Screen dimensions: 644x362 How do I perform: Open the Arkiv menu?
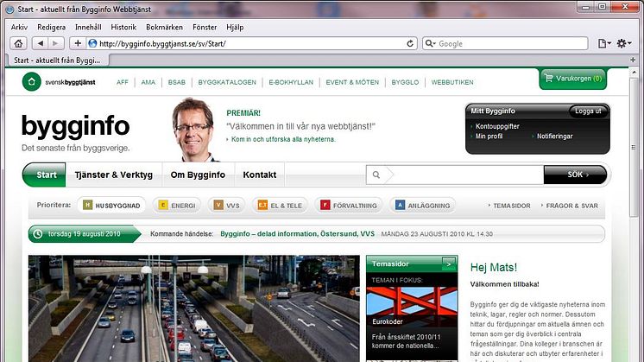click(x=19, y=27)
